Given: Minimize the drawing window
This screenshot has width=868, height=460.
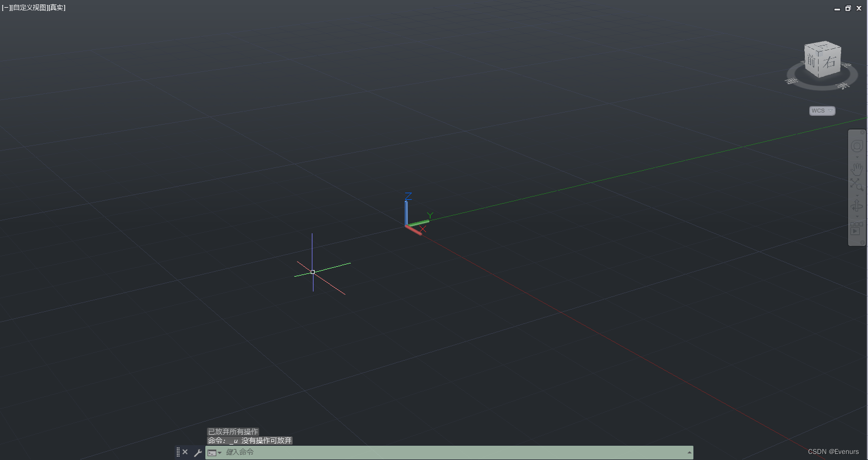Looking at the screenshot, I should [x=837, y=8].
